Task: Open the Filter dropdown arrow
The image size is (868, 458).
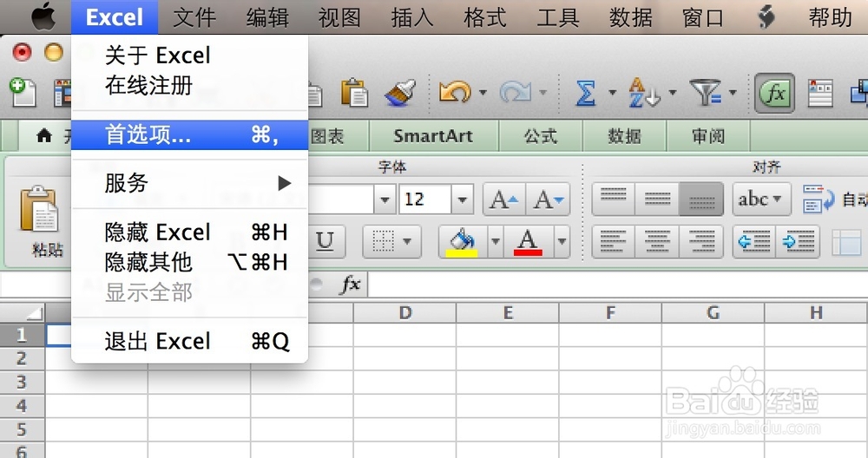Action: point(733,92)
